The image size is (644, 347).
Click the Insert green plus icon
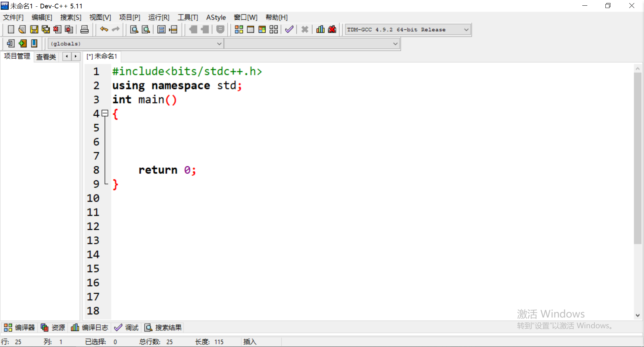click(22, 43)
